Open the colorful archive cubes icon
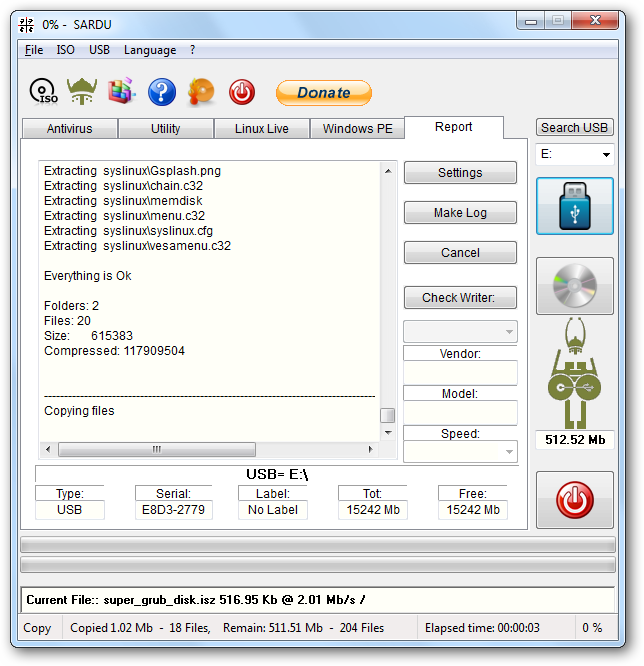 (x=121, y=91)
